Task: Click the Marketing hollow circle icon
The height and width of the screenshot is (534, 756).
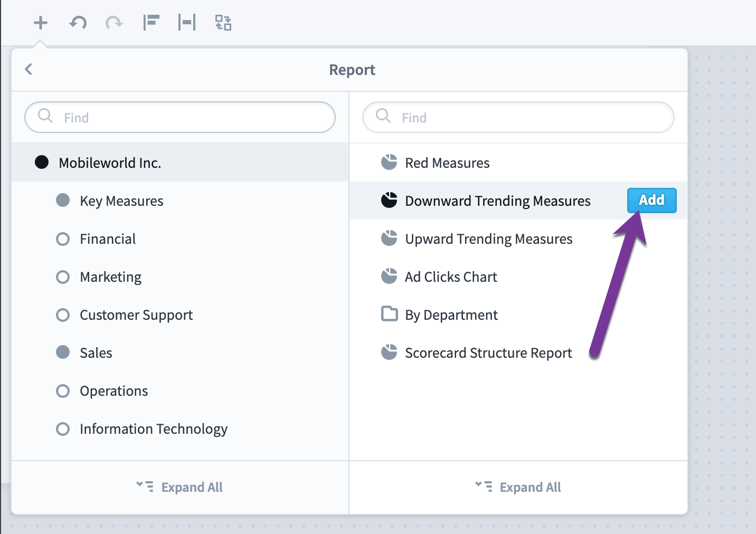Action: (63, 277)
